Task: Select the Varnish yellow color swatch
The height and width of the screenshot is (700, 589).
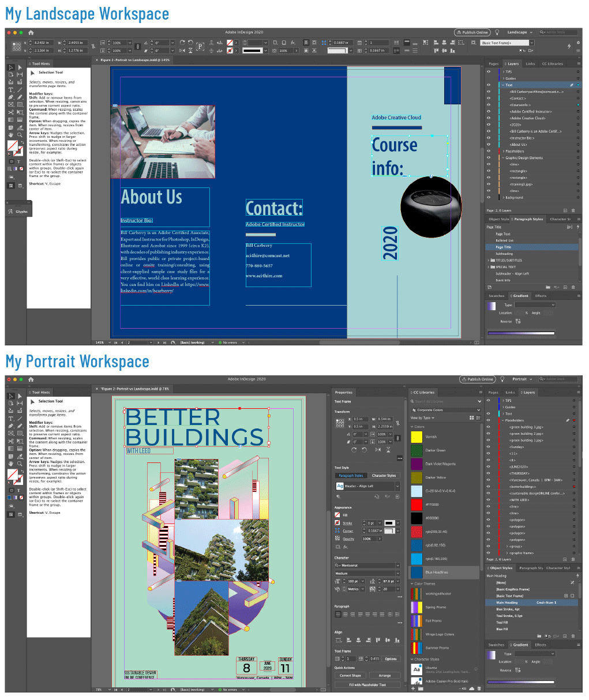Action: (x=417, y=436)
